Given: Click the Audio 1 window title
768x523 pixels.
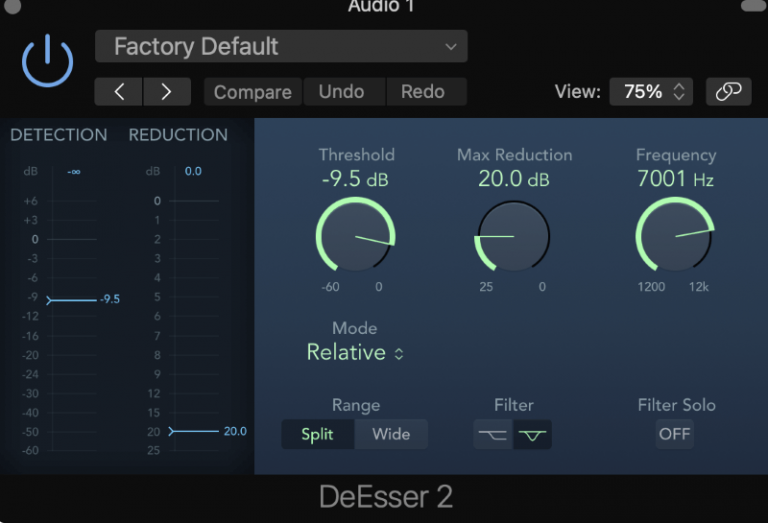Looking at the screenshot, I should tap(381, 6).
